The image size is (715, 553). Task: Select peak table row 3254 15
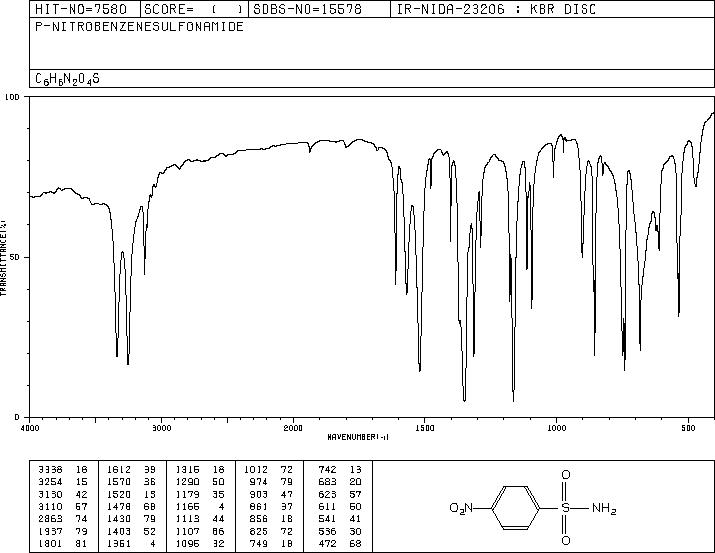[63, 482]
